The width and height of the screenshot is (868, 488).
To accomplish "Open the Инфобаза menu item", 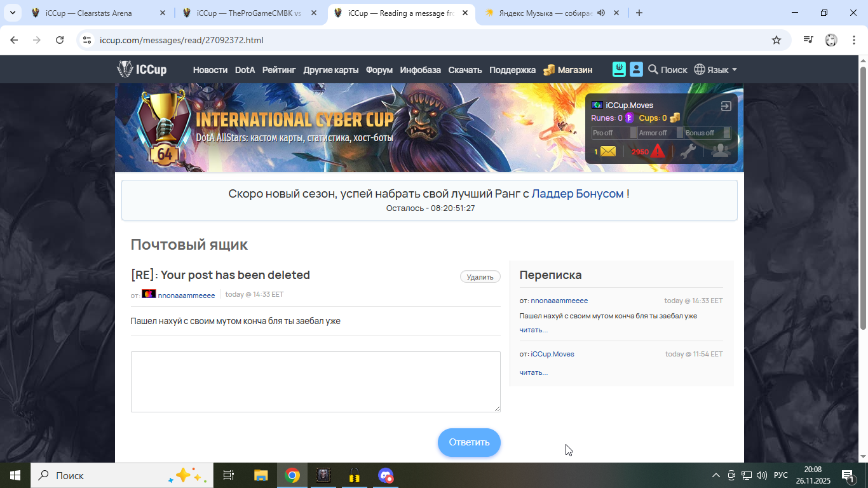I will coord(421,70).
